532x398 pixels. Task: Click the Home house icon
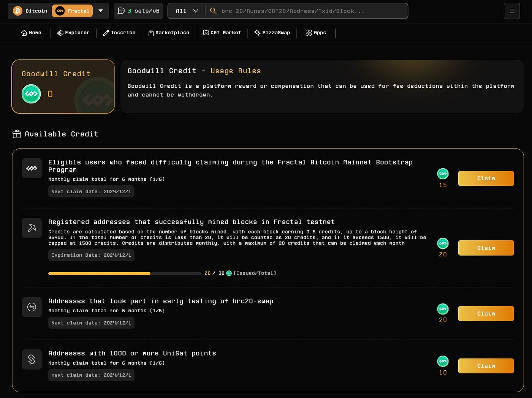24,33
